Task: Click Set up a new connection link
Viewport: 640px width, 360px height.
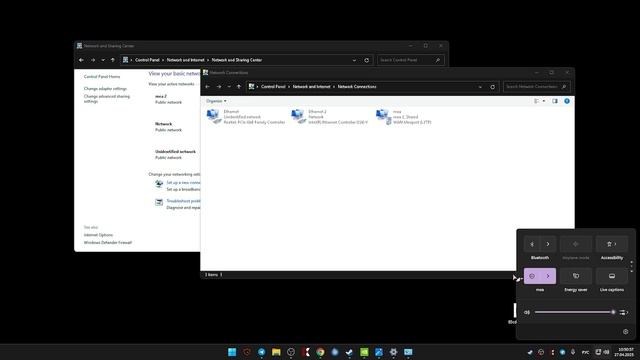Action: tap(183, 182)
